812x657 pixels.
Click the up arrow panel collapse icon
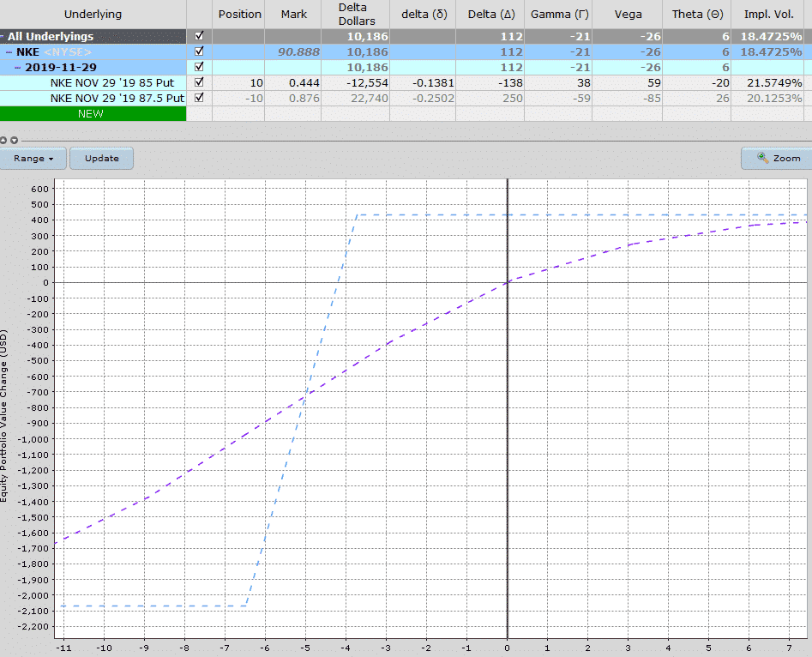tap(3, 141)
